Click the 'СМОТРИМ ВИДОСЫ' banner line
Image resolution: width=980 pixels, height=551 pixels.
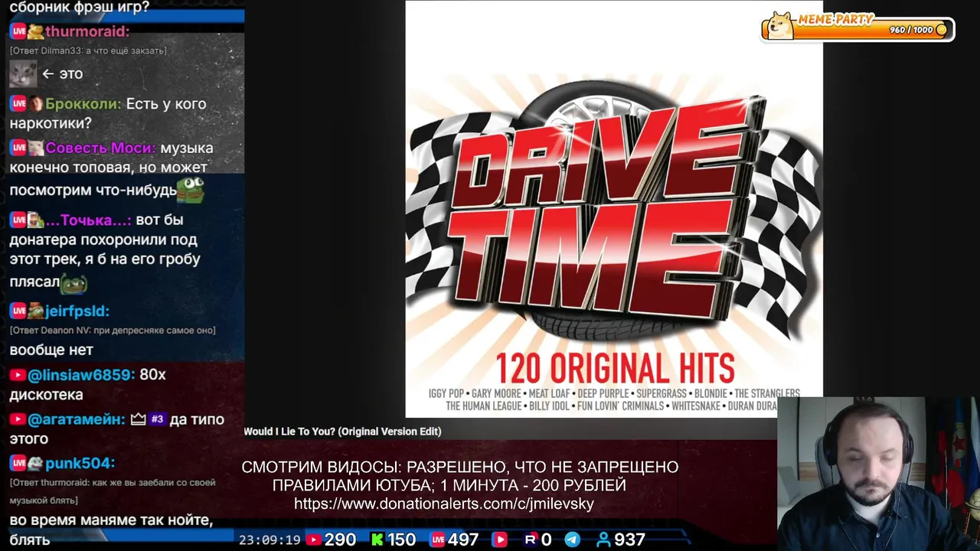(460, 467)
